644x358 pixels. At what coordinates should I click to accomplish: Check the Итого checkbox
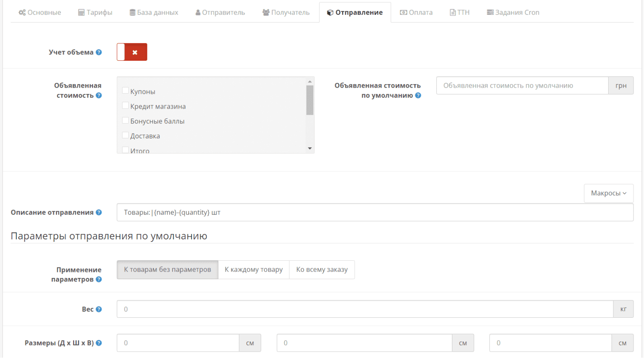(126, 150)
